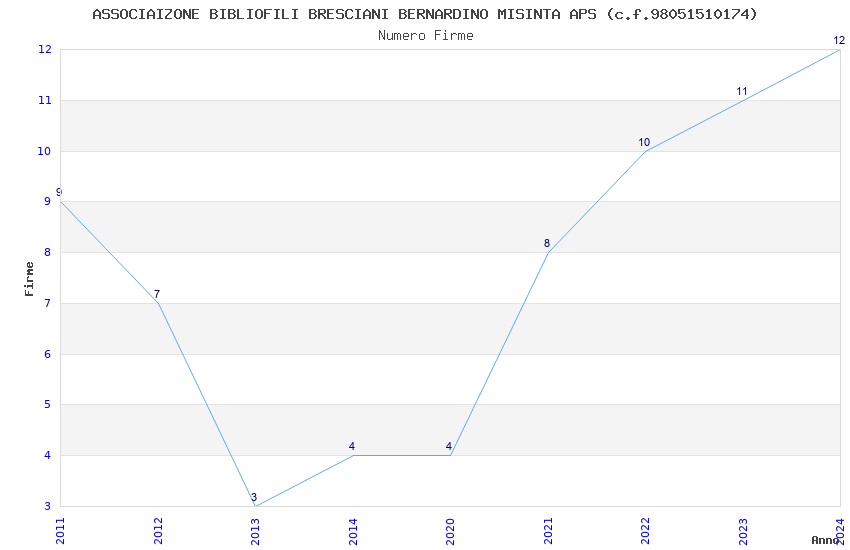Select the 2022 x-axis year label

point(645,531)
